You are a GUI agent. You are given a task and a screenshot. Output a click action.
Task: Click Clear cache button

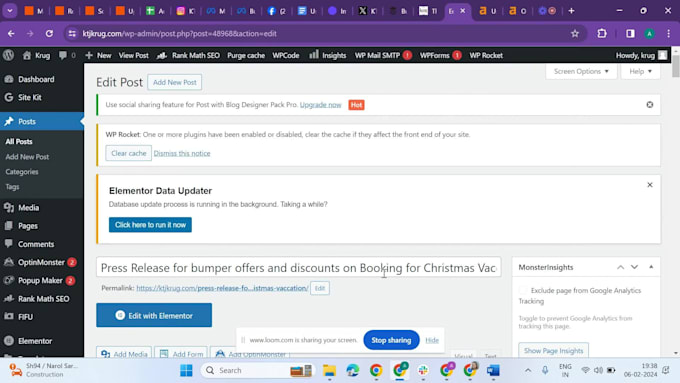point(128,153)
